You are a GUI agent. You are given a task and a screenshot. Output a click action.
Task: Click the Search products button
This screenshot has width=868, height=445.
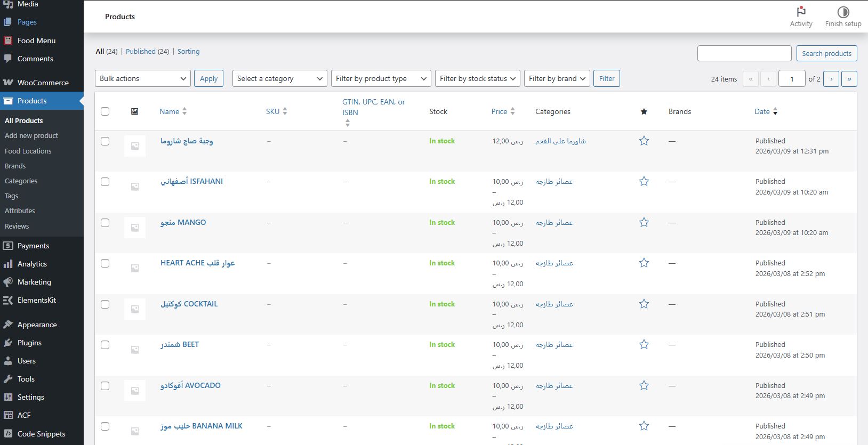(826, 53)
